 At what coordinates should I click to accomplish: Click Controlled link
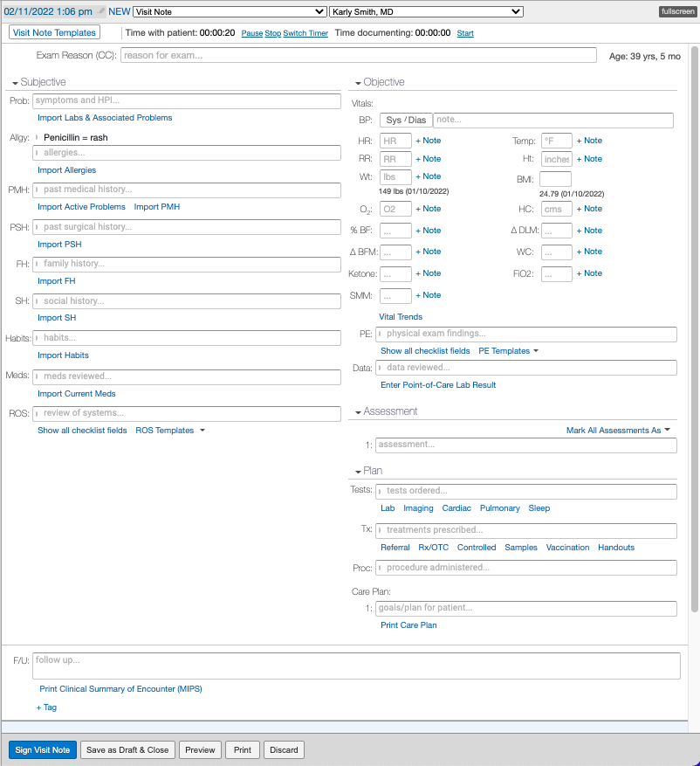pos(477,548)
